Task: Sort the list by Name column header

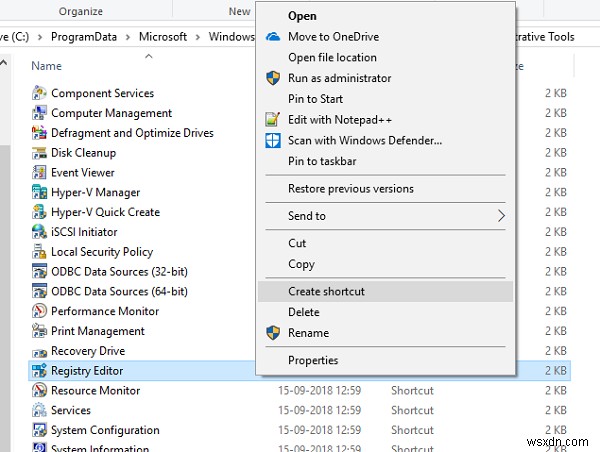Action: coord(46,66)
